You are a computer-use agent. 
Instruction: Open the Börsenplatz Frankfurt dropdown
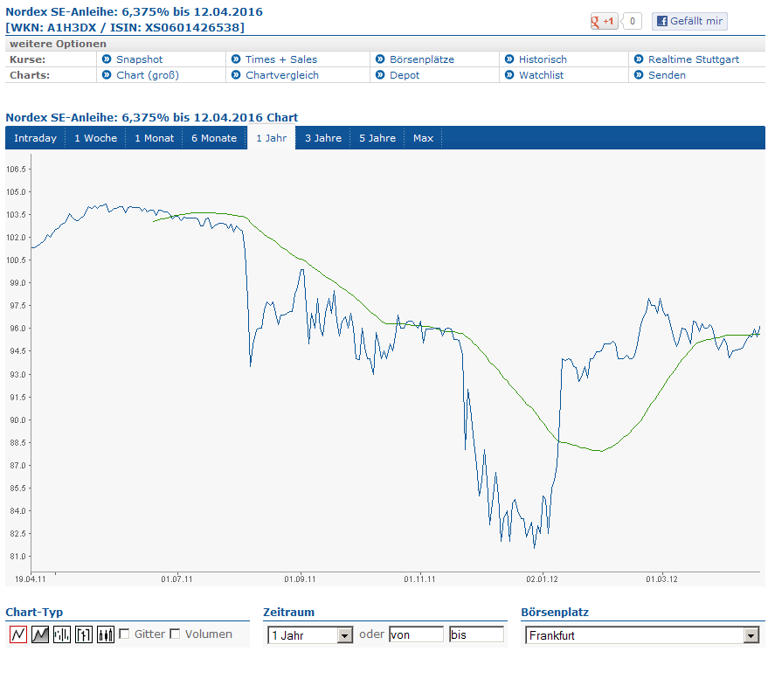[642, 635]
